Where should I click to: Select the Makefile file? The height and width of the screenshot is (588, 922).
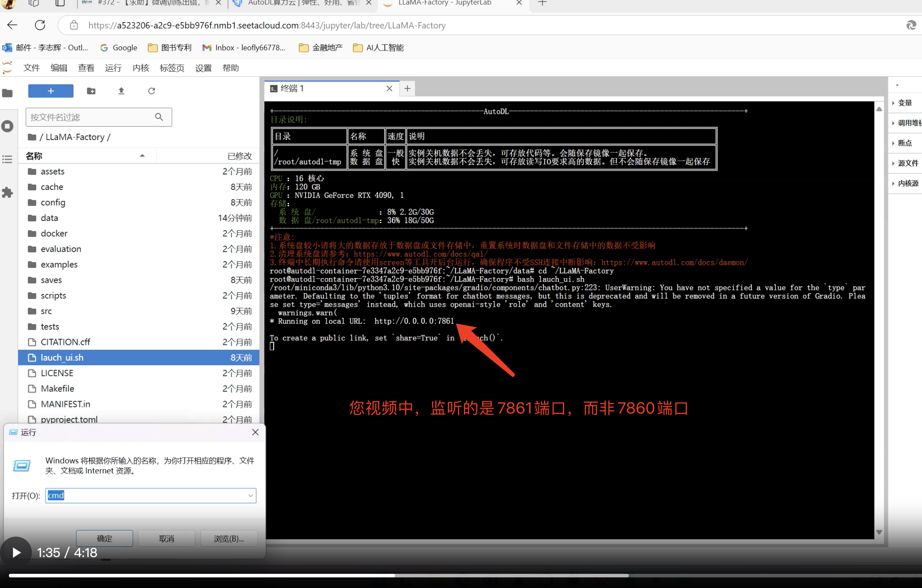pyautogui.click(x=138, y=388)
